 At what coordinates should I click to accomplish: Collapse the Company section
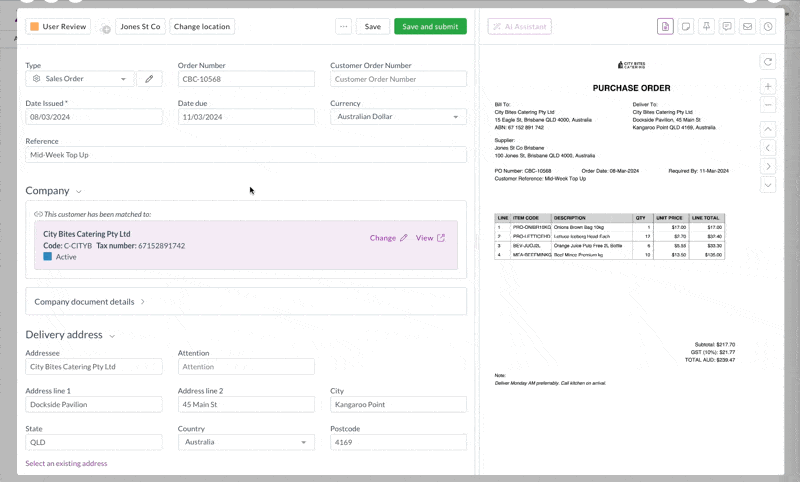(79, 192)
